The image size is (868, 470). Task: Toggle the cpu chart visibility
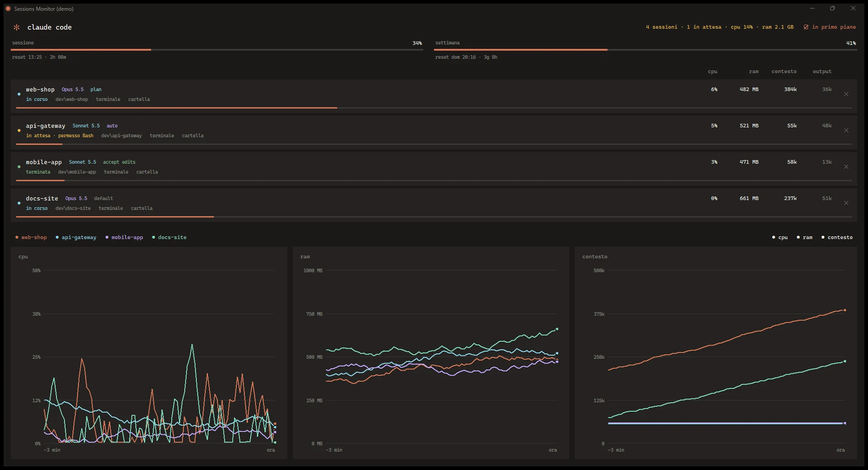pos(780,237)
